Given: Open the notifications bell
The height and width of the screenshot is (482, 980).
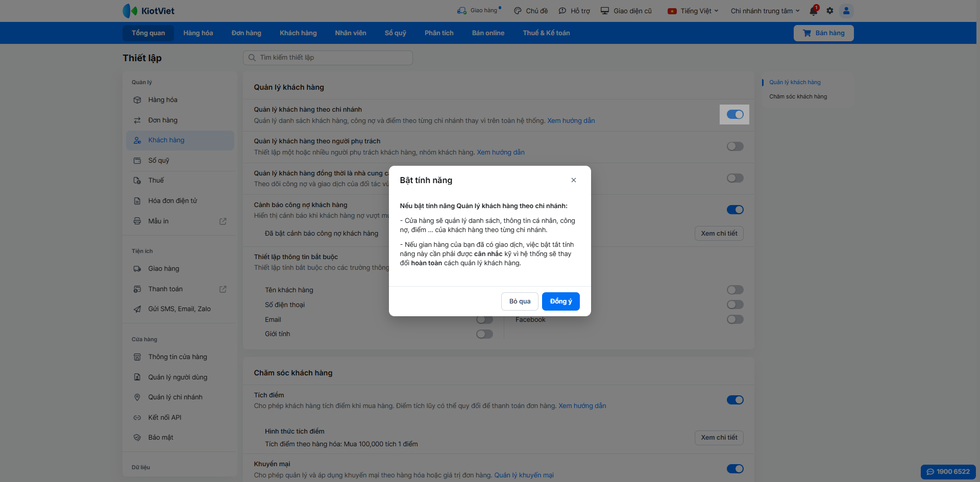Looking at the screenshot, I should pos(814,11).
